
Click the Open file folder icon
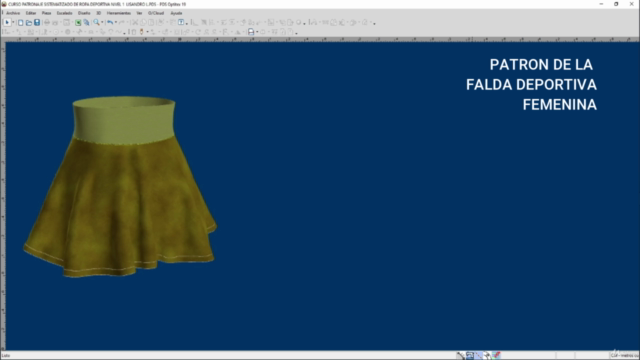coord(29,22)
